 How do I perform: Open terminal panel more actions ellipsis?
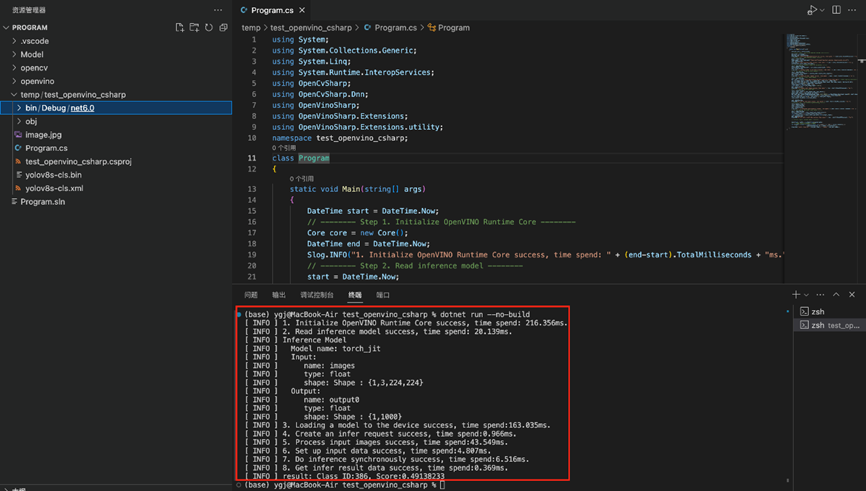[820, 294]
